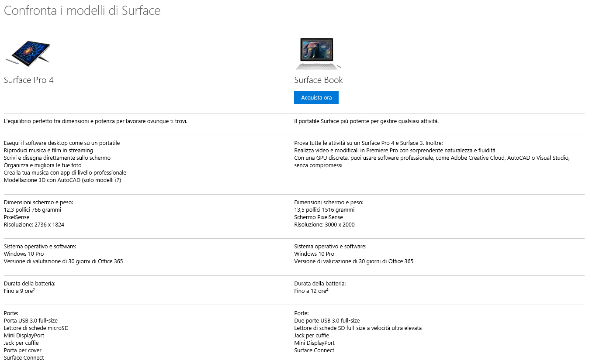This screenshot has height=364, width=589.
Task: Click Surface Connect under Surface Book
Action: pos(314,350)
